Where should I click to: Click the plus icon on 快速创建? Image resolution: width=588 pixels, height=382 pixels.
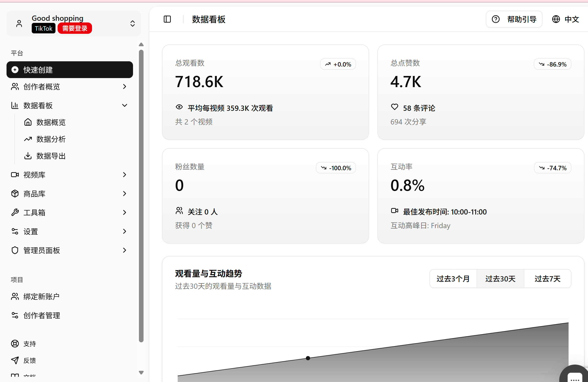click(x=15, y=70)
